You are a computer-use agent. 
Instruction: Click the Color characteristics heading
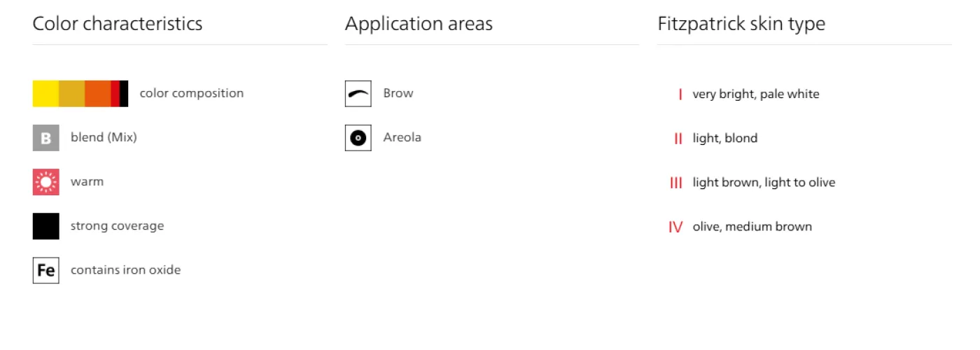click(x=118, y=24)
